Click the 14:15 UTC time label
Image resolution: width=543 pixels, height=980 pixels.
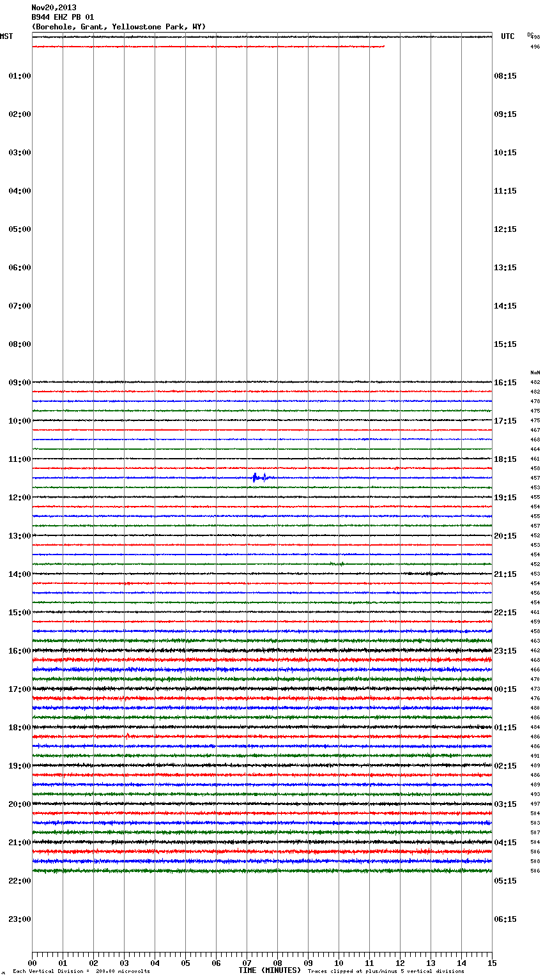click(x=505, y=306)
